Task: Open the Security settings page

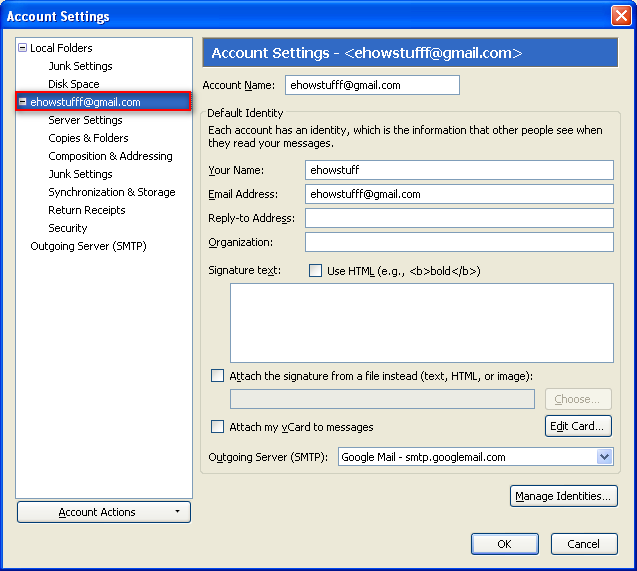Action: 68,228
